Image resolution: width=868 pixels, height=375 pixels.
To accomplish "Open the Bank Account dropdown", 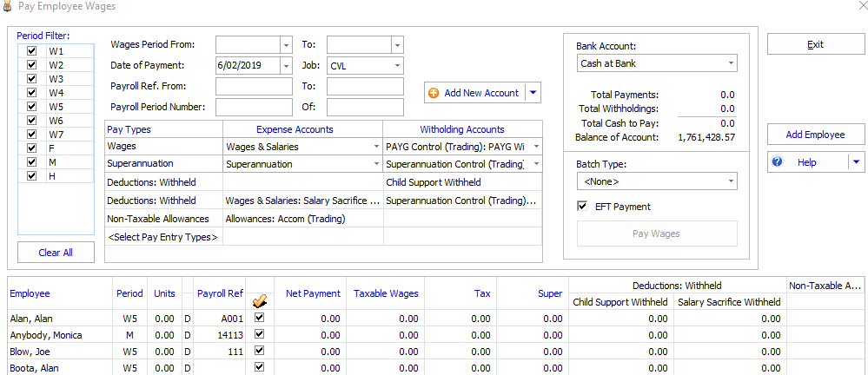I will click(x=730, y=63).
